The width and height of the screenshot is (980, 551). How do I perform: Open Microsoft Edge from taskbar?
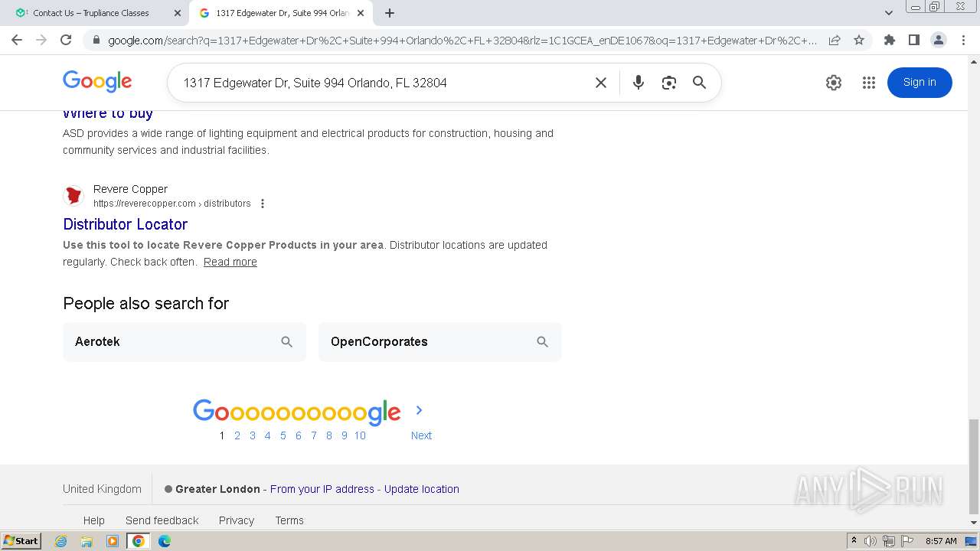tap(164, 541)
